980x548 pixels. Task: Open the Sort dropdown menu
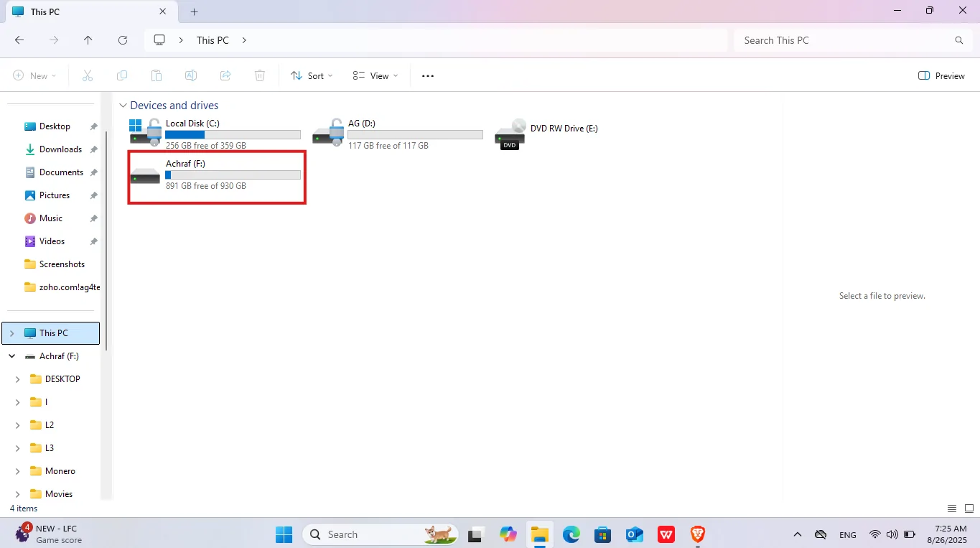pos(312,75)
